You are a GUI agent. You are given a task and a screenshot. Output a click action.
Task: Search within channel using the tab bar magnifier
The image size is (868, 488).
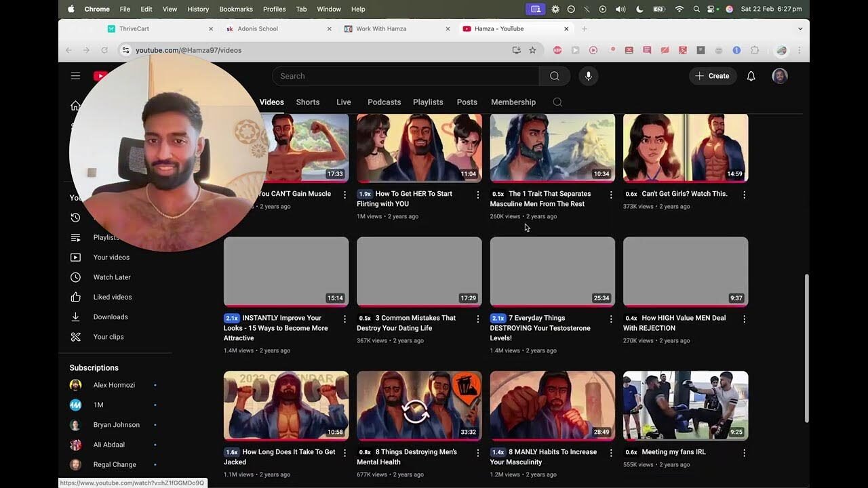(x=557, y=102)
